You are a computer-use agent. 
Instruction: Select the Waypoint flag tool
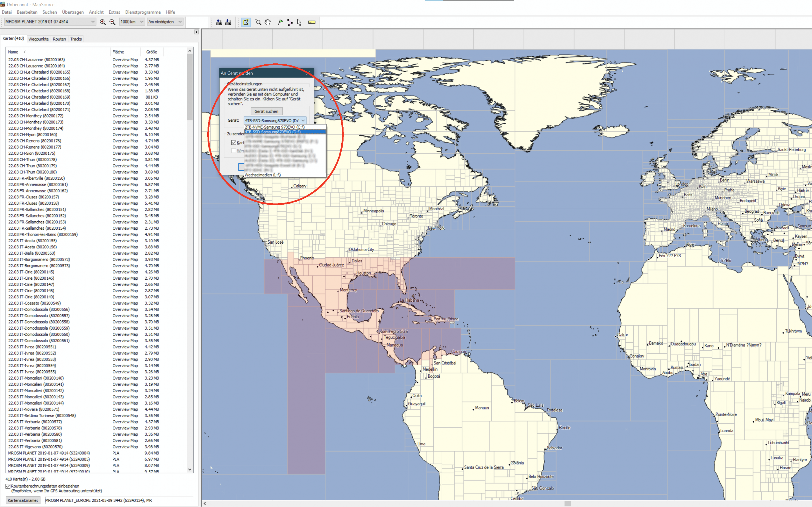pyautogui.click(x=280, y=22)
